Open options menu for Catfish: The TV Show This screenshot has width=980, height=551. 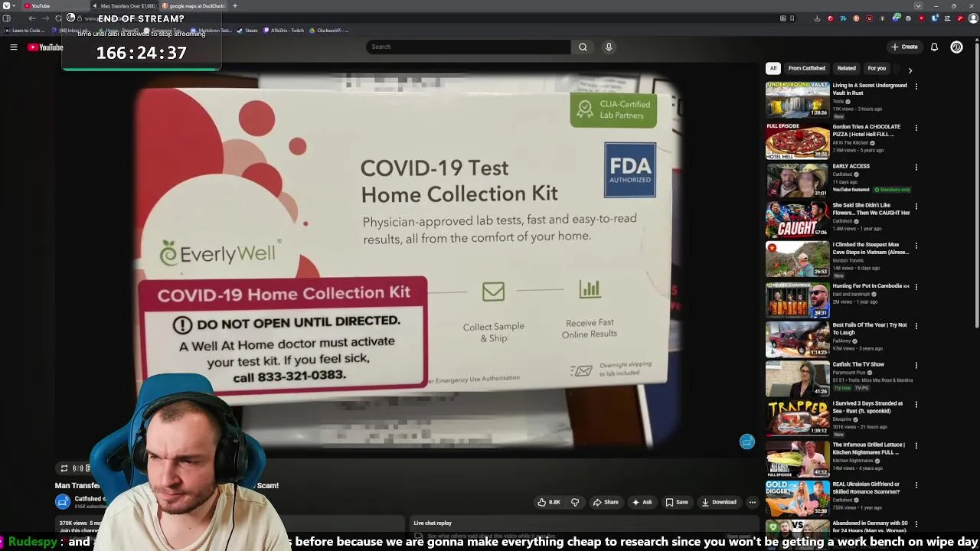click(x=916, y=366)
